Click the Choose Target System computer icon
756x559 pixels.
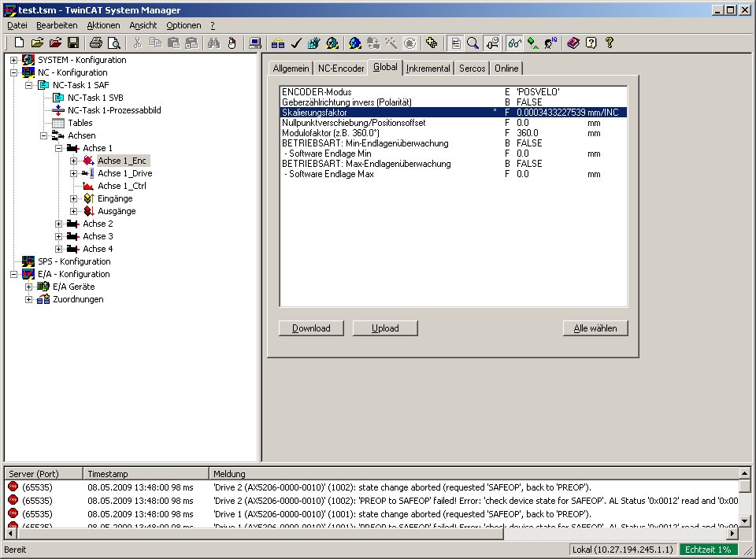click(255, 43)
